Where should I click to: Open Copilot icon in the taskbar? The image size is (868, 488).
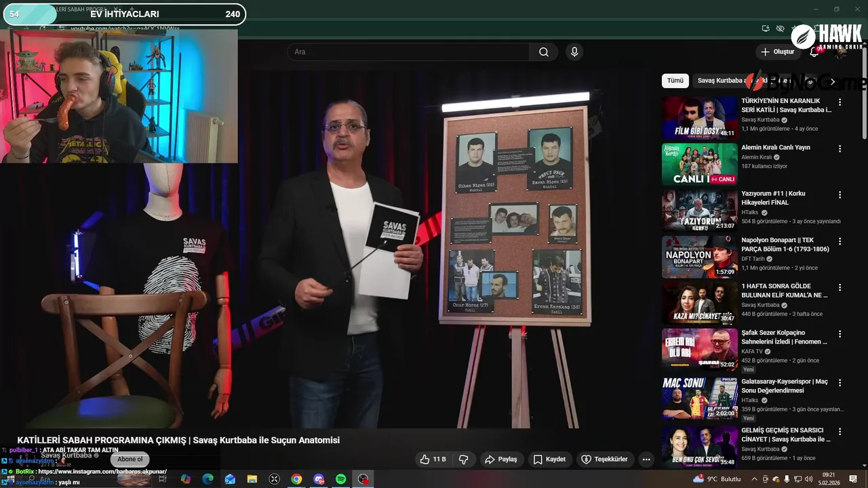(x=185, y=479)
